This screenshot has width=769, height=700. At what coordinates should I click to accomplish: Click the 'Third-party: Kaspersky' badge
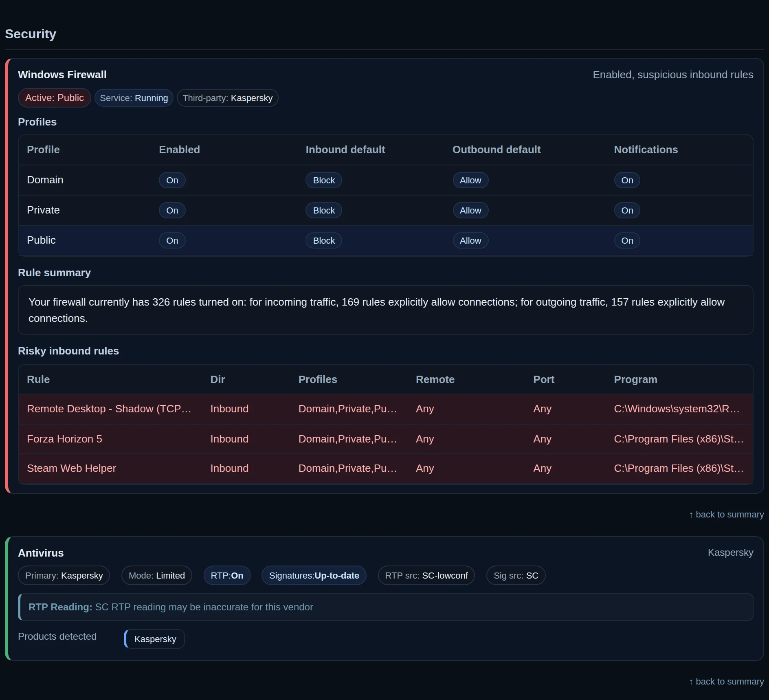pyautogui.click(x=228, y=98)
